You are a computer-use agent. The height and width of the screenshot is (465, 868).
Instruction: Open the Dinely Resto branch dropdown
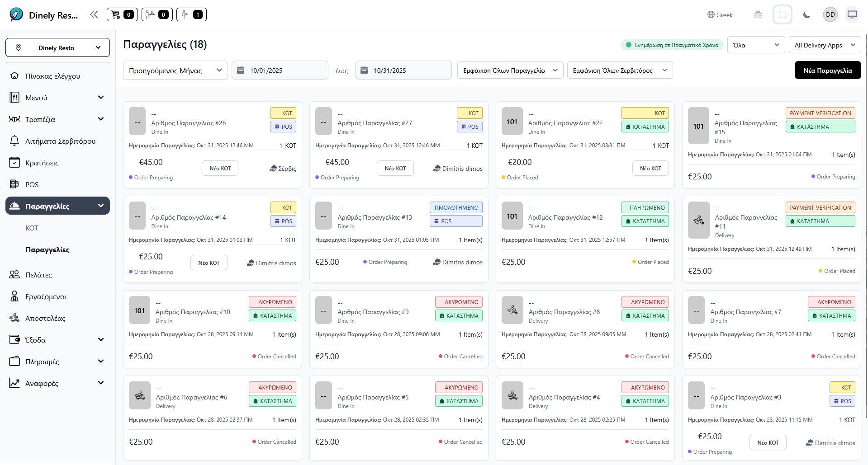point(57,48)
